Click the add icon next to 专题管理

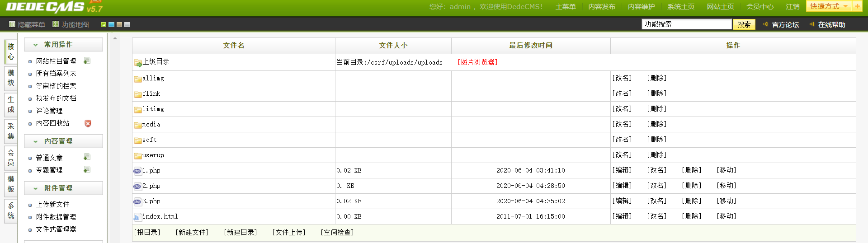pos(87,169)
